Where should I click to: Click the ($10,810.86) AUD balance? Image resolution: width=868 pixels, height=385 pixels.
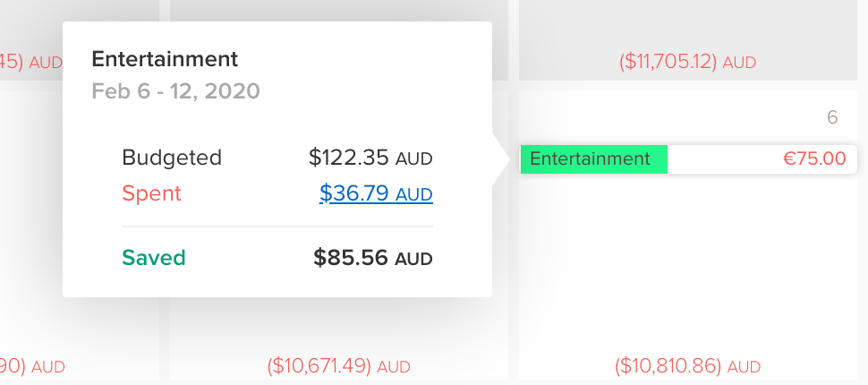(687, 366)
